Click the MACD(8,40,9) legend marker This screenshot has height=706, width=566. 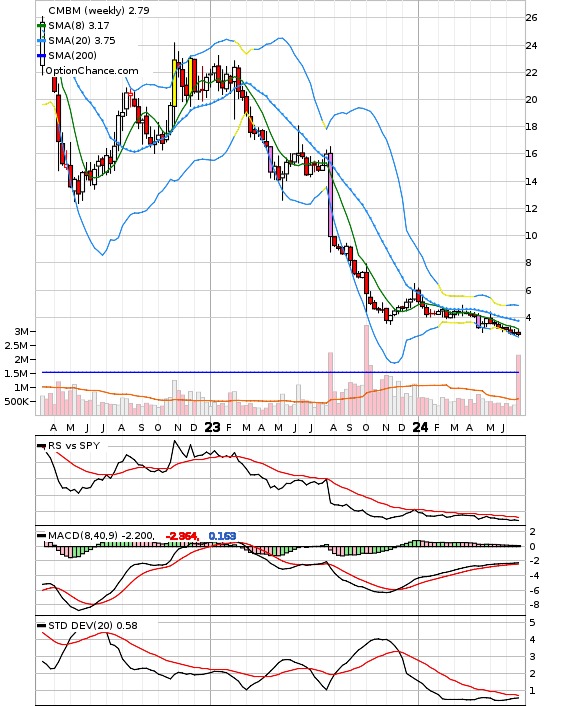(x=41, y=535)
